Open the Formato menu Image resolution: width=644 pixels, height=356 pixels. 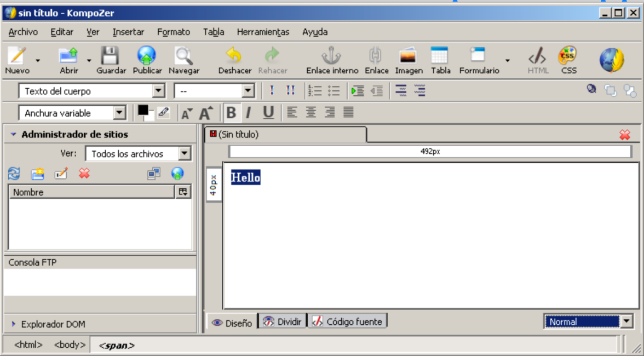click(x=173, y=32)
